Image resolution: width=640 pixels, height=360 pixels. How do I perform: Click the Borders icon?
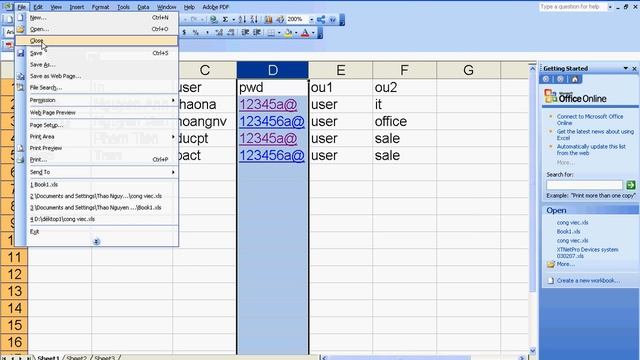[271, 33]
